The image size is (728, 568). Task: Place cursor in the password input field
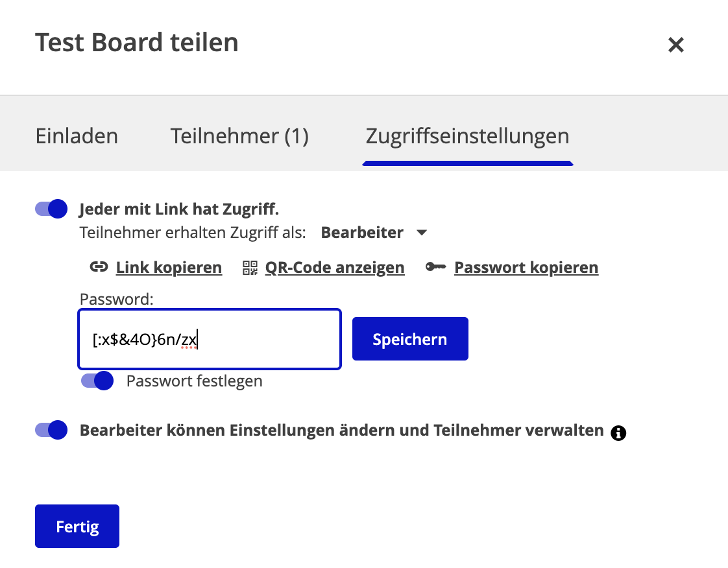point(208,338)
